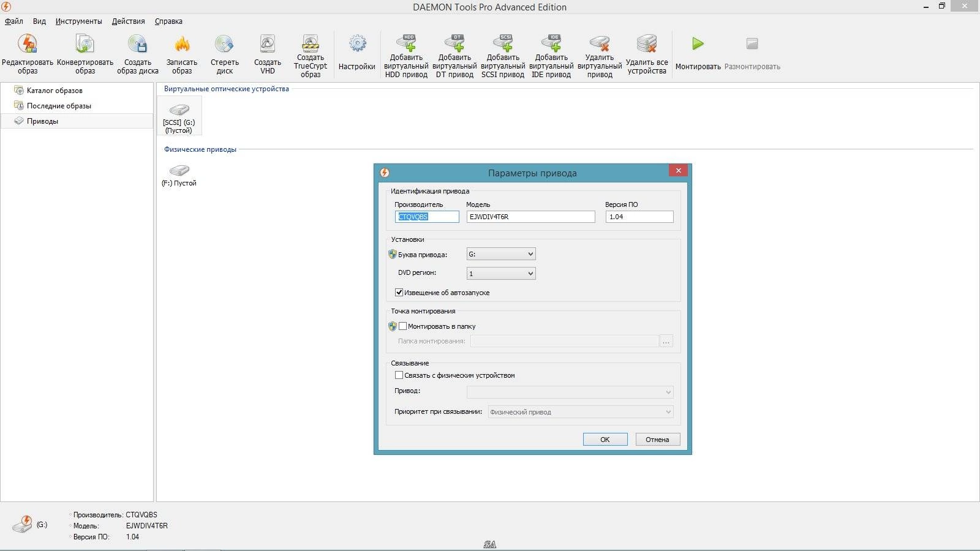This screenshot has height=551, width=980.
Task: Open the Вид menu
Action: pyautogui.click(x=39, y=21)
